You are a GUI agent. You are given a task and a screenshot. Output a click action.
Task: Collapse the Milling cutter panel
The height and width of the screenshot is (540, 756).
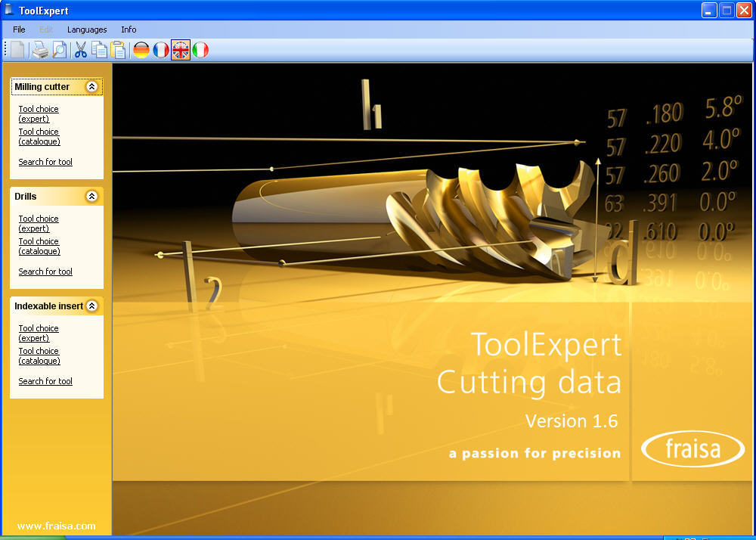(92, 86)
